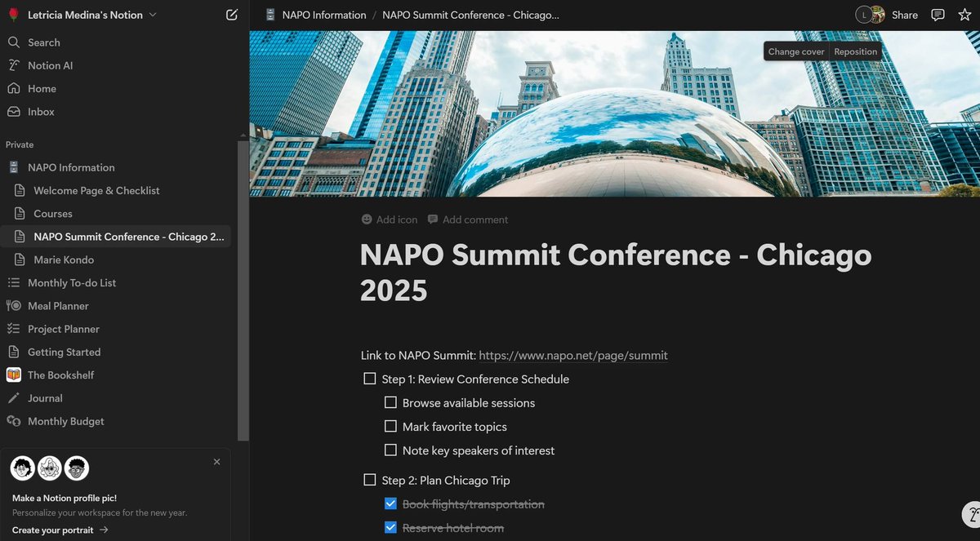The image size is (980, 541).
Task: Click the Private section label
Action: [20, 144]
